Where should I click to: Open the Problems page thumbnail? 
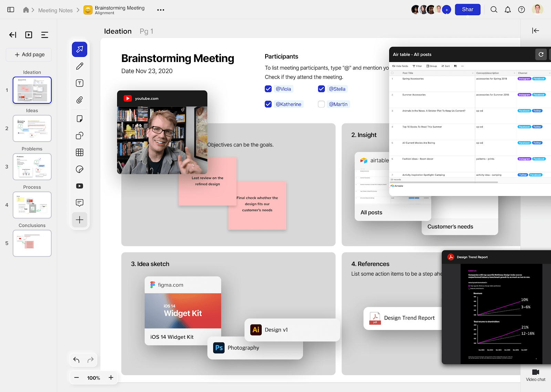tap(32, 167)
